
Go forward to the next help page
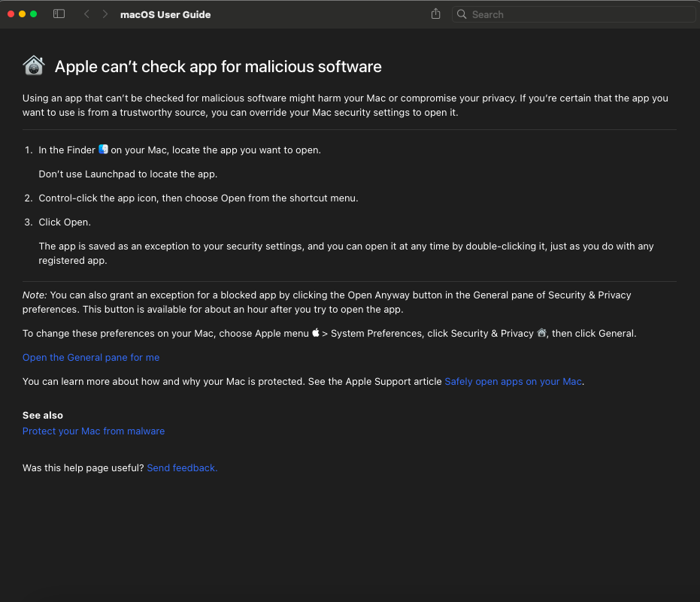[105, 14]
